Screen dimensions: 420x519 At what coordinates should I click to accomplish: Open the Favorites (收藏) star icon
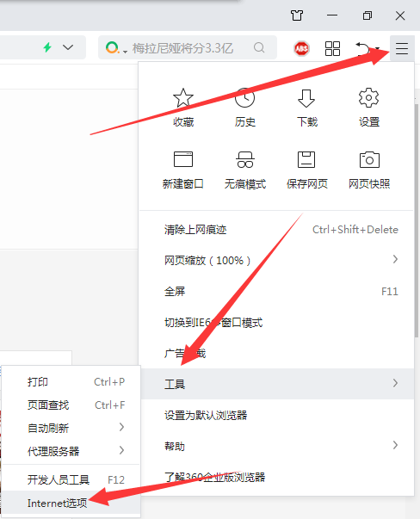(x=183, y=98)
